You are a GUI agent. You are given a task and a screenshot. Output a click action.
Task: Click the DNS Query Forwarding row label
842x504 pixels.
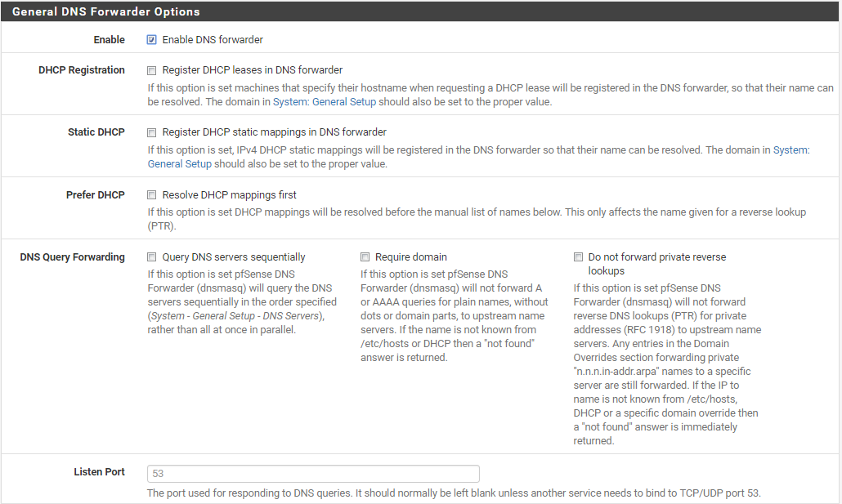(73, 257)
